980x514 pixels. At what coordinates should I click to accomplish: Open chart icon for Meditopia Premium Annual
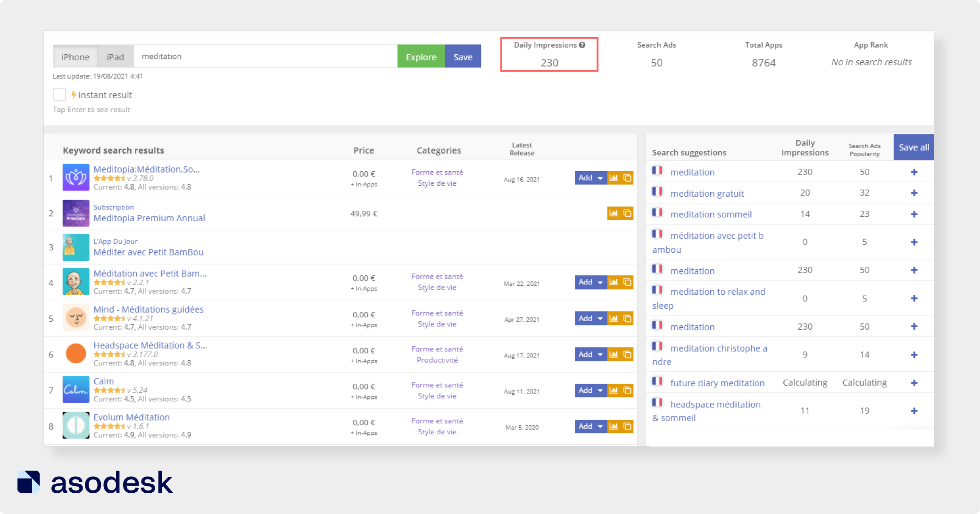click(613, 213)
